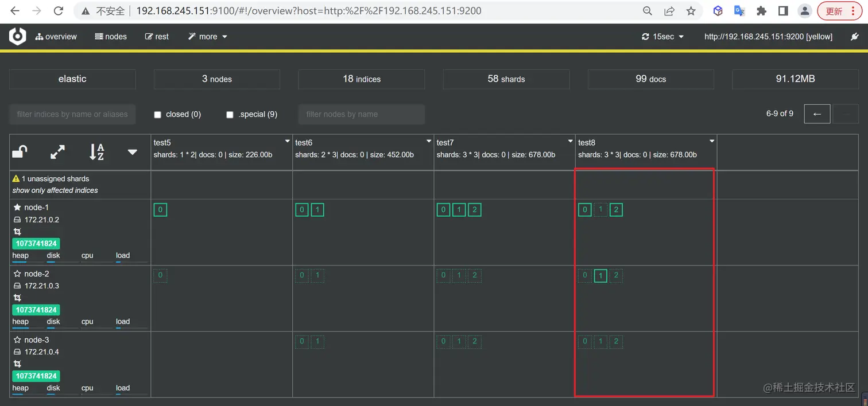Click the browser back arrow
The height and width of the screenshot is (406, 868).
pos(15,11)
